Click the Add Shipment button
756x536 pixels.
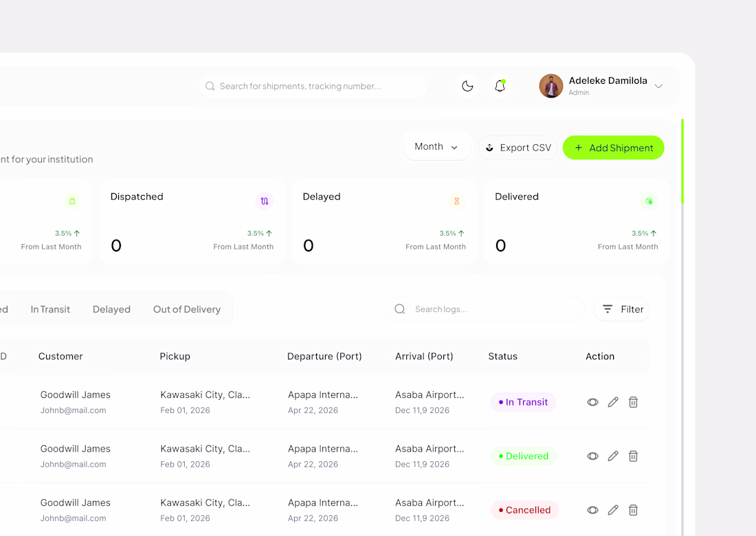click(613, 148)
